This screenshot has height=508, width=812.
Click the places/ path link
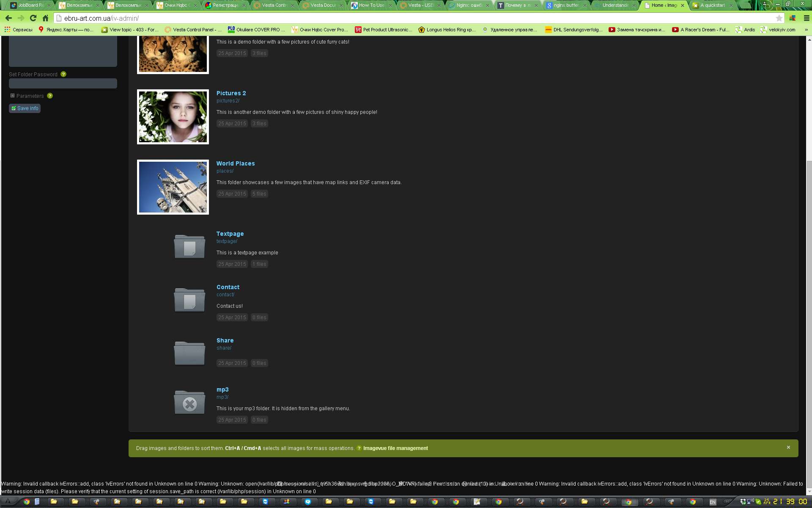tap(225, 171)
